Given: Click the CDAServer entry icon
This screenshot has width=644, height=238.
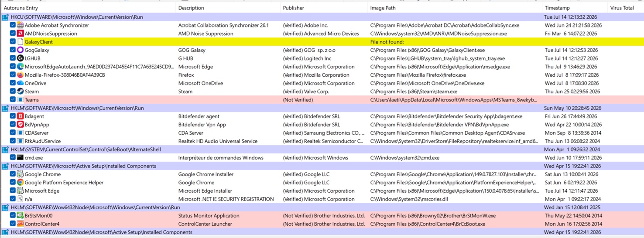Looking at the screenshot, I should pos(20,133).
